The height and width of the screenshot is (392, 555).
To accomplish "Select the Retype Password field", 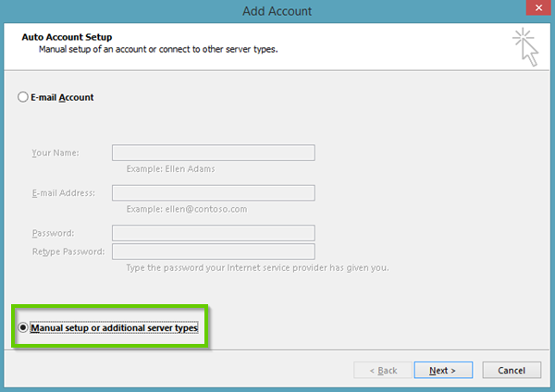I will (213, 251).
